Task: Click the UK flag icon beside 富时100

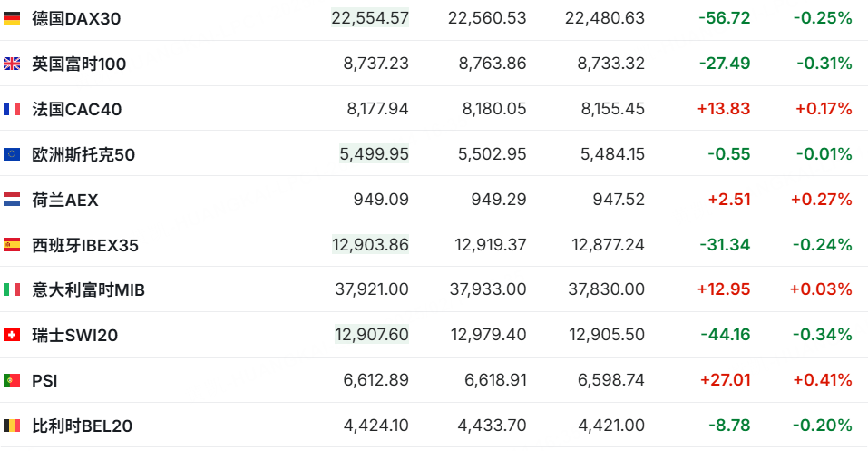Action: coord(12,64)
